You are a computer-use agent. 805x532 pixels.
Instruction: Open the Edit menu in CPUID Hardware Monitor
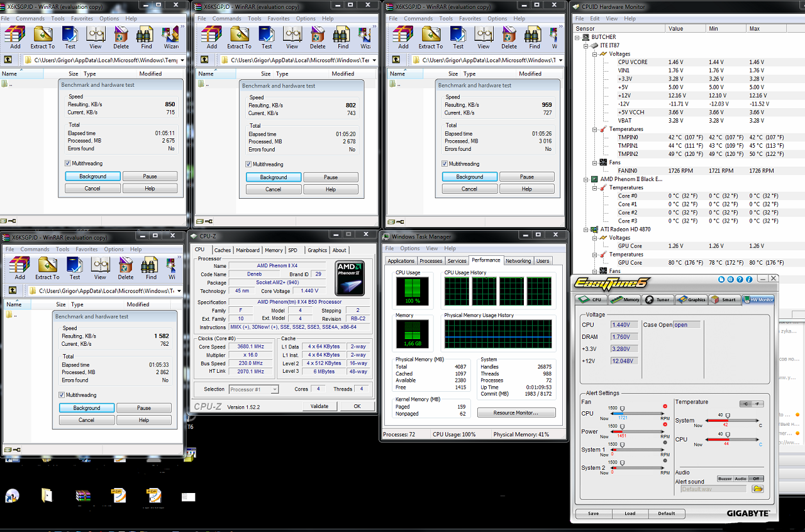pos(594,19)
